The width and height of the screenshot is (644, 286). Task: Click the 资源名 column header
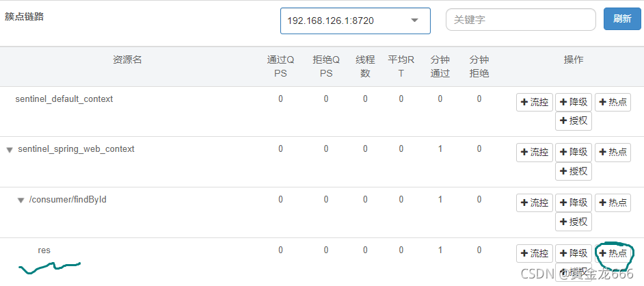(127, 60)
